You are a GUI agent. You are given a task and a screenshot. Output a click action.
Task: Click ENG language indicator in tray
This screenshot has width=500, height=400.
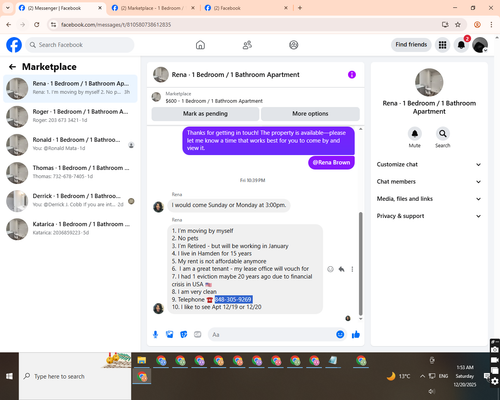point(443,376)
